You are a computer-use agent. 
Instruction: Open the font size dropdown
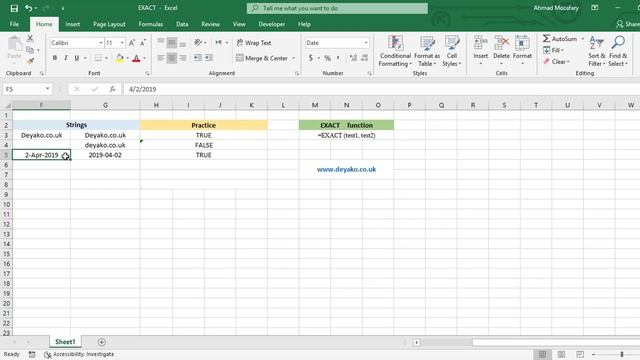click(x=122, y=43)
